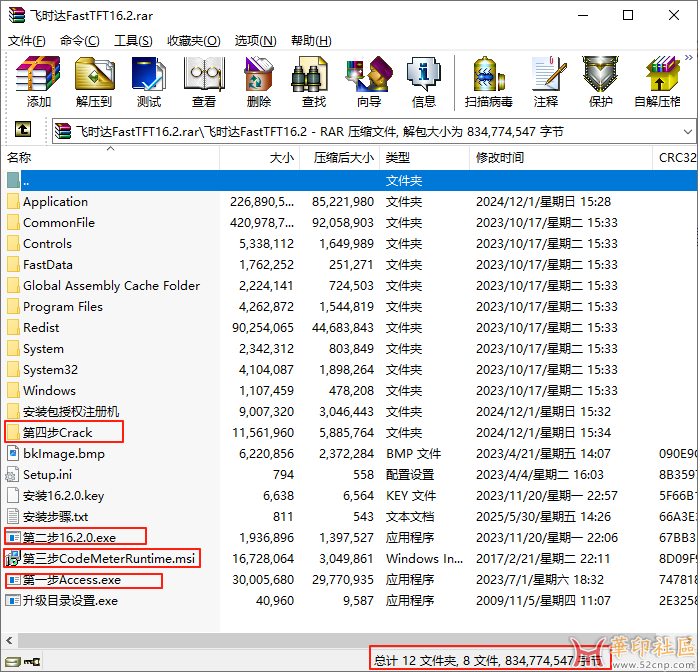Click the WinRAR title bar icon
Viewport: 698px width, 672px height.
pos(16,15)
